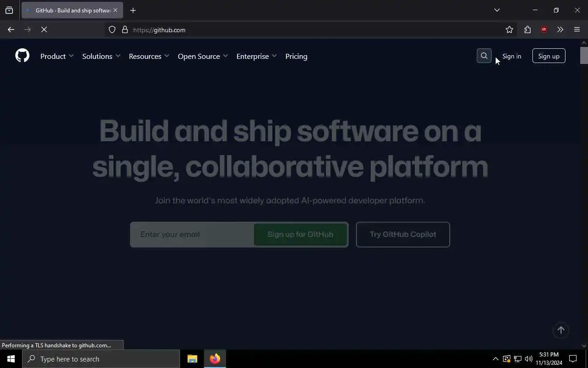View site security via padlock icon
Screen dimensions: 588x368
pyautogui.click(x=125, y=29)
